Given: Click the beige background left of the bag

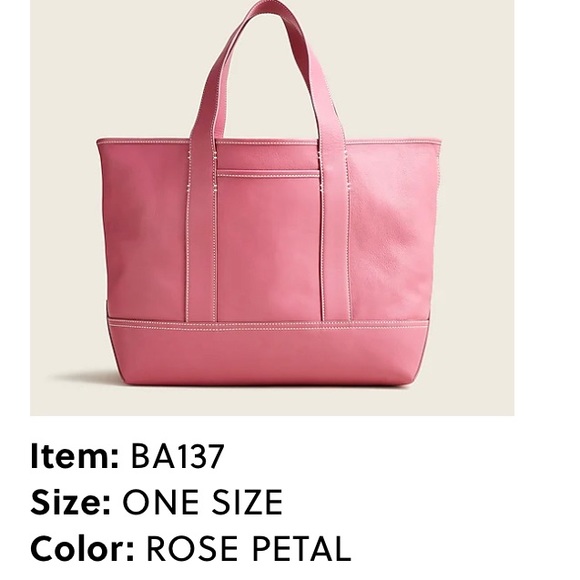Looking at the screenshot, I should click(x=63, y=222).
